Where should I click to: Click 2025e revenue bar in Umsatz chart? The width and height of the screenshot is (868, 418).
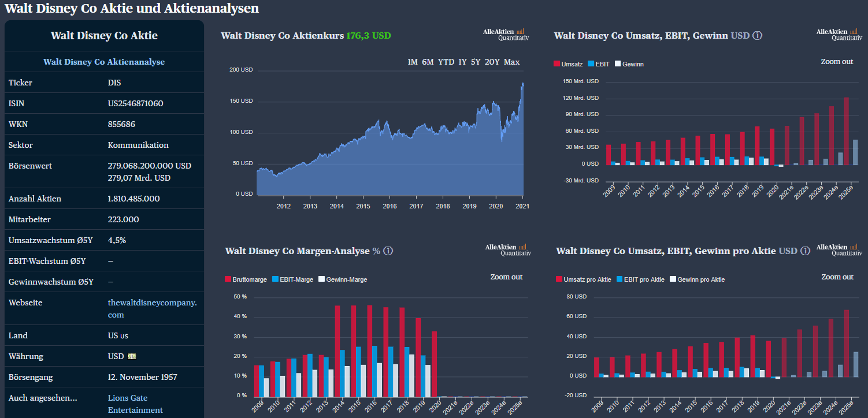tap(847, 131)
